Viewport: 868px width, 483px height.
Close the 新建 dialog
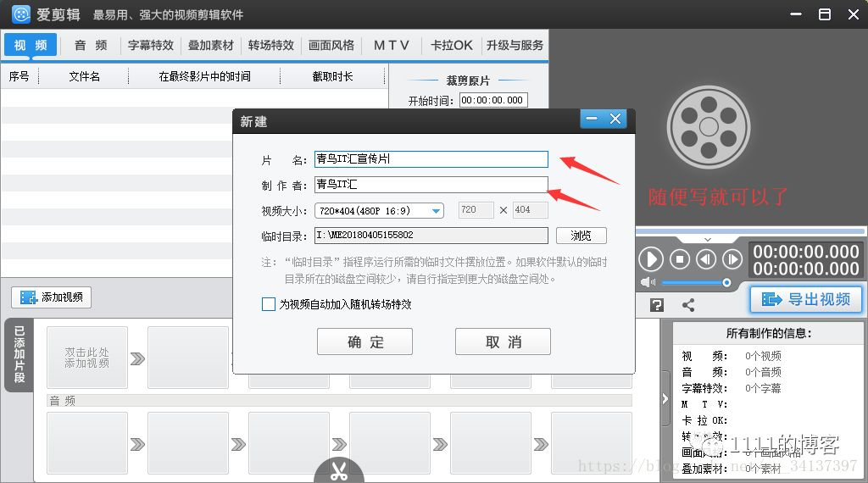[615, 119]
